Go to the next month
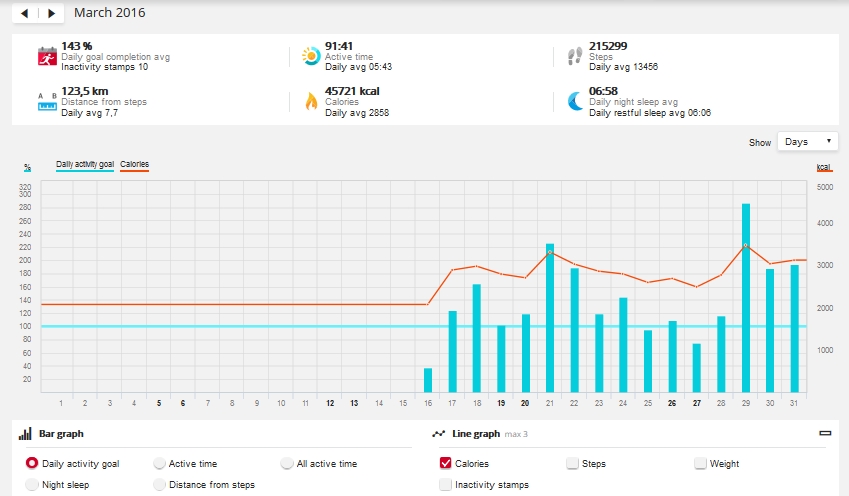Image resolution: width=849 pixels, height=496 pixels. coord(52,14)
